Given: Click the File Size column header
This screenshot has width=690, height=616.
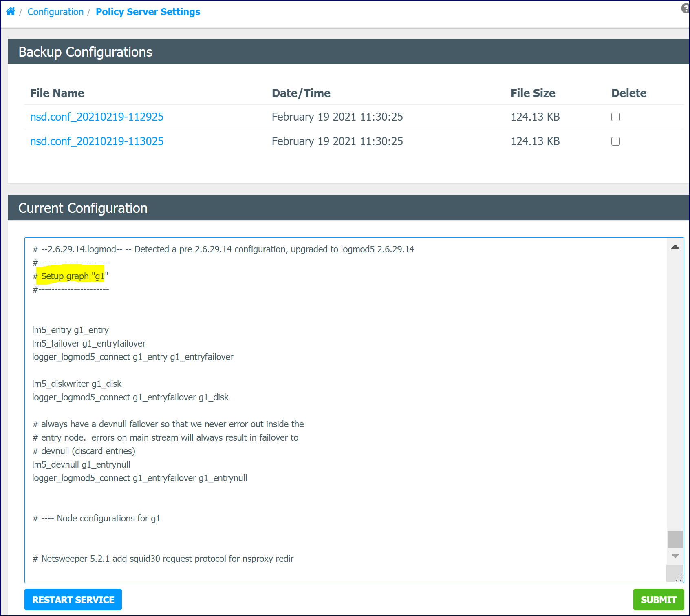Looking at the screenshot, I should pyautogui.click(x=533, y=93).
